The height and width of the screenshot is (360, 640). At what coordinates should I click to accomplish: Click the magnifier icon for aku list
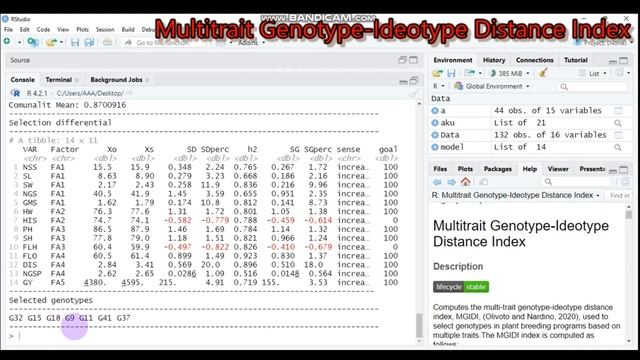618,123
